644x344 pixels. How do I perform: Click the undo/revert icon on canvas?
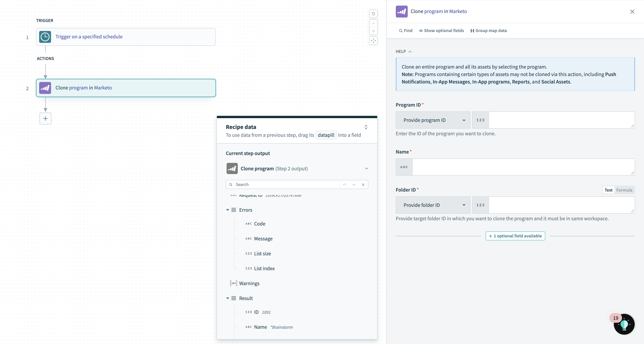point(373,14)
